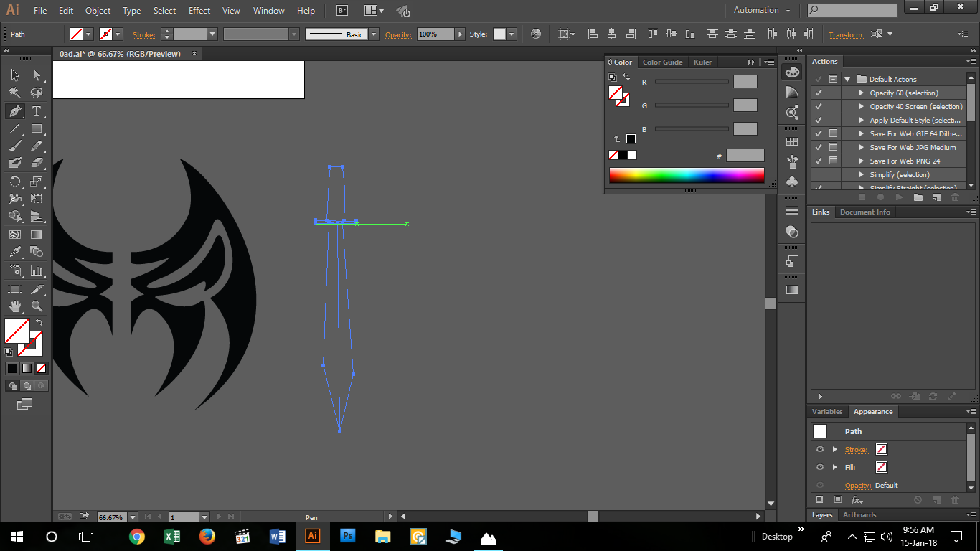Select the Rectangle tool
The height and width of the screenshot is (551, 980).
[37, 129]
